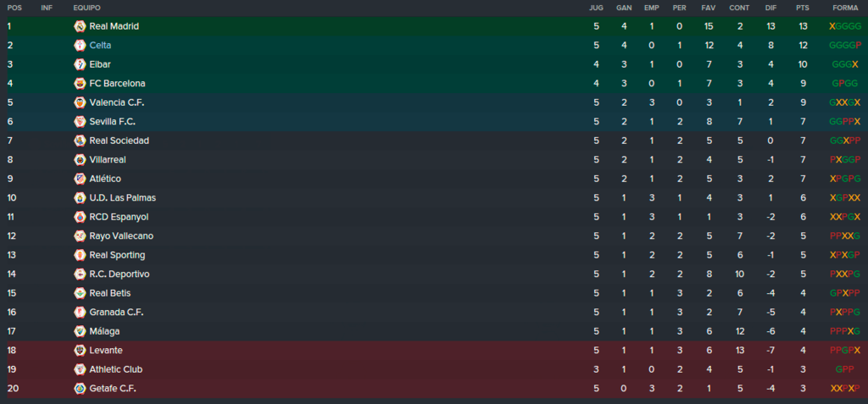Click the Getafe C.F. crest icon
Image resolution: width=868 pixels, height=404 pixels.
(80, 389)
